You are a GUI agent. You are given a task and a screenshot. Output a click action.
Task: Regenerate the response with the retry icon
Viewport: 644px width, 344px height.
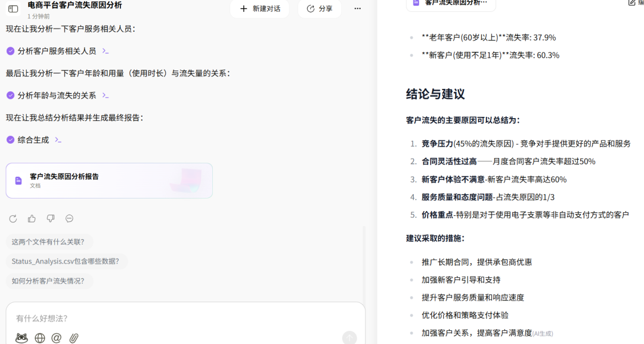pos(13,218)
